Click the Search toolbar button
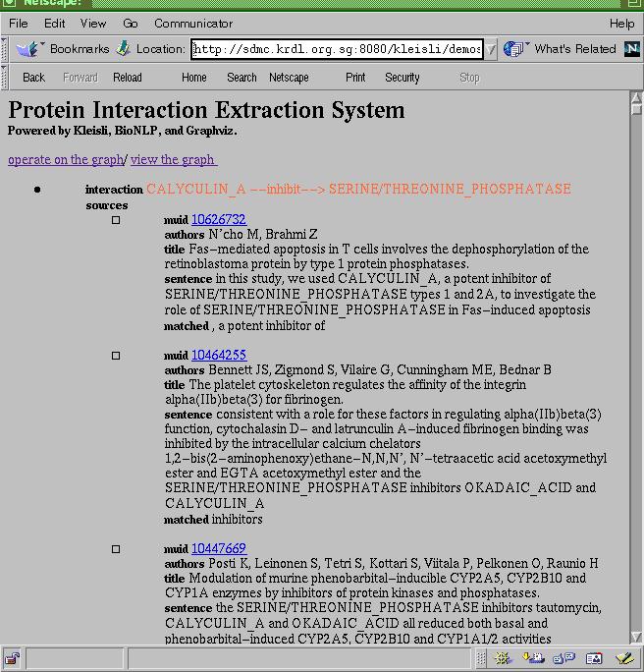Image resolution: width=644 pixels, height=672 pixels. (x=241, y=78)
